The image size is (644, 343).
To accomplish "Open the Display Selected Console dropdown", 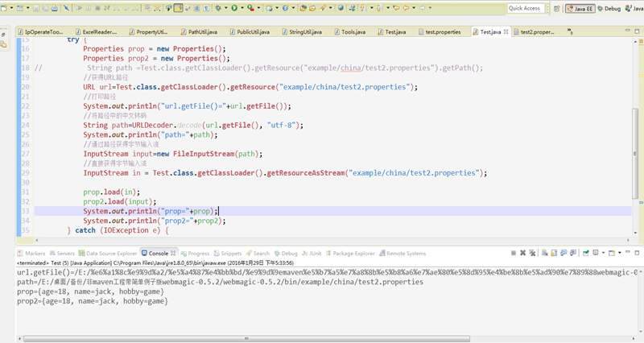I will (x=603, y=253).
